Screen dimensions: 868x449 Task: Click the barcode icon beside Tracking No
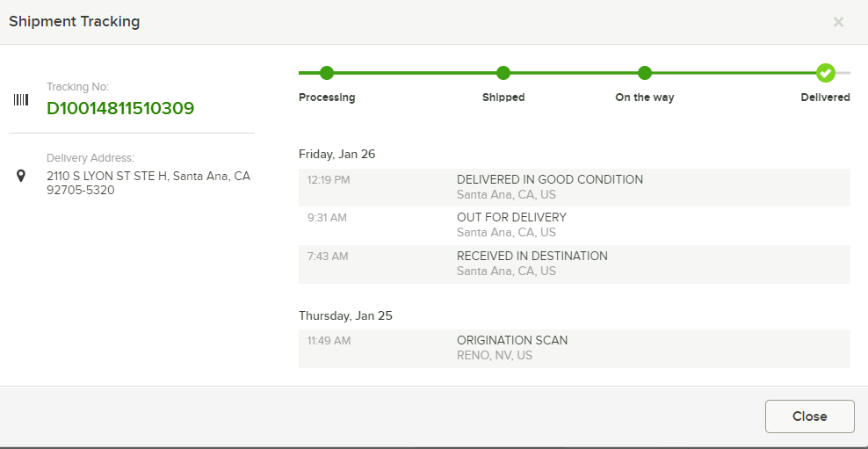point(21,99)
